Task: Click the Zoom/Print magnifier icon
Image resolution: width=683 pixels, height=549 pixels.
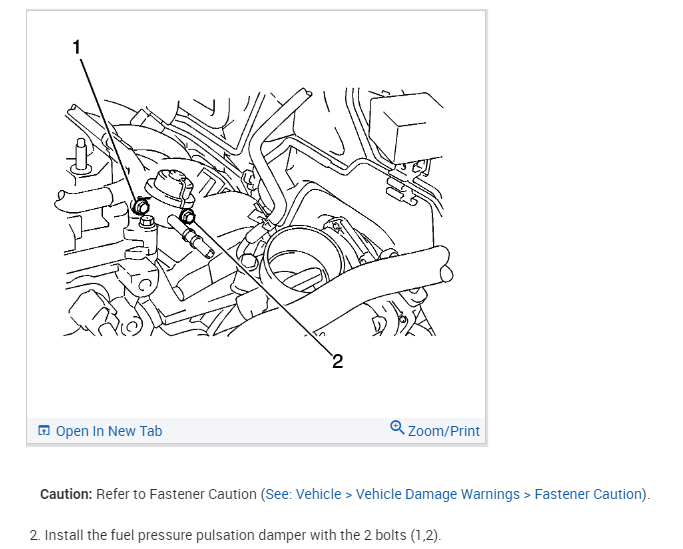Action: pyautogui.click(x=397, y=428)
